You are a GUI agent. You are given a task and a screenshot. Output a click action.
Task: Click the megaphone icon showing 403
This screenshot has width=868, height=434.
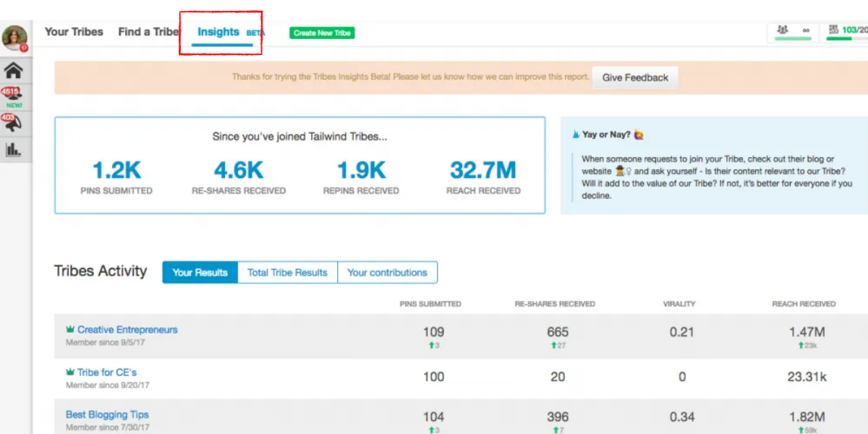point(14,123)
